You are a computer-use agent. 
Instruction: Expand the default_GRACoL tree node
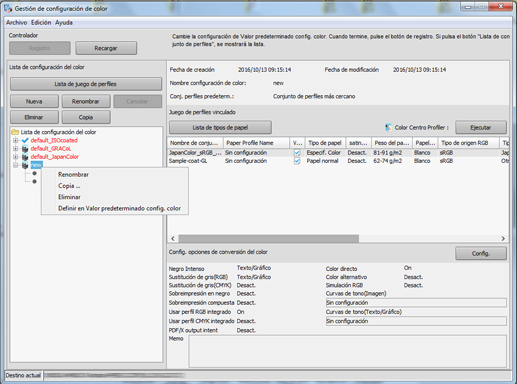[15, 149]
